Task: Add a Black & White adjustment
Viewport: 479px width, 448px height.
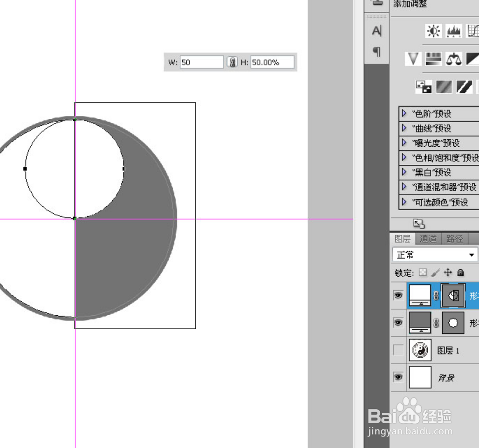Action: point(472,59)
